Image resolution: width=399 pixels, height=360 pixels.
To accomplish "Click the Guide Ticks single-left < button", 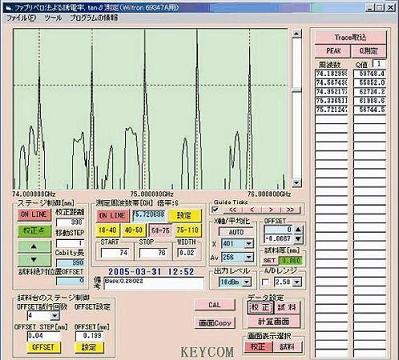I will (252, 210).
